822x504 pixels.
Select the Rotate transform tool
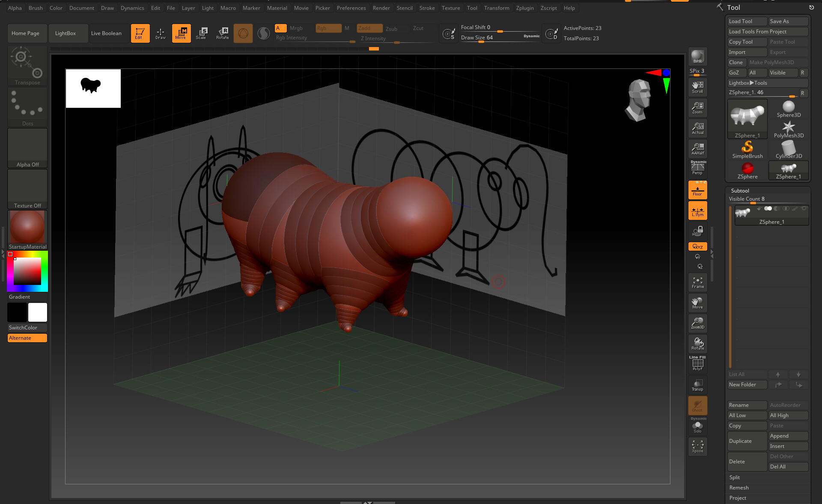[x=223, y=33]
